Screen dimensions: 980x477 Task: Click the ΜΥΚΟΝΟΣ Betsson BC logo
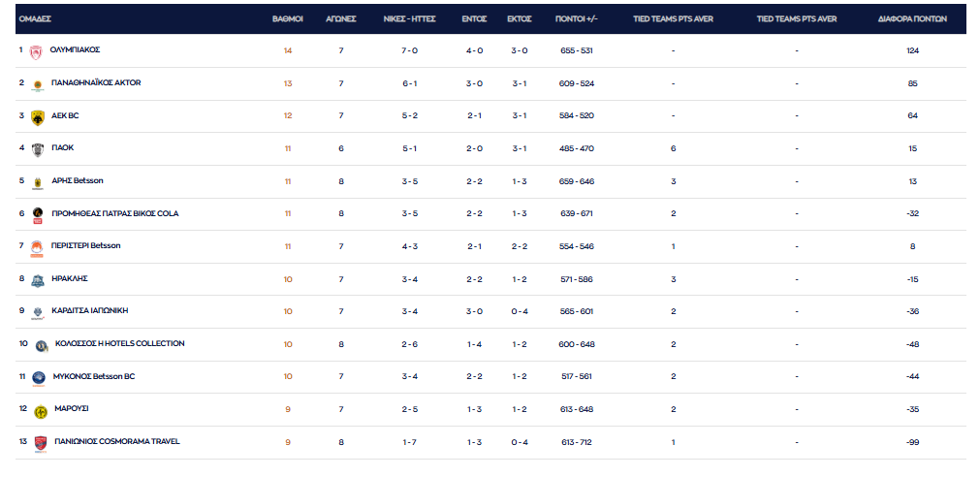(x=40, y=378)
